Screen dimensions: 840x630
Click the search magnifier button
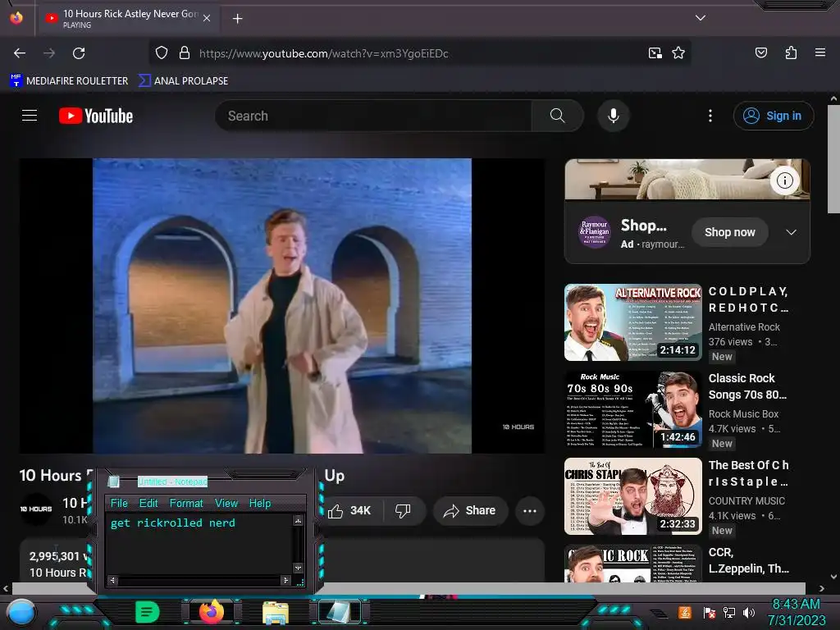coord(557,116)
